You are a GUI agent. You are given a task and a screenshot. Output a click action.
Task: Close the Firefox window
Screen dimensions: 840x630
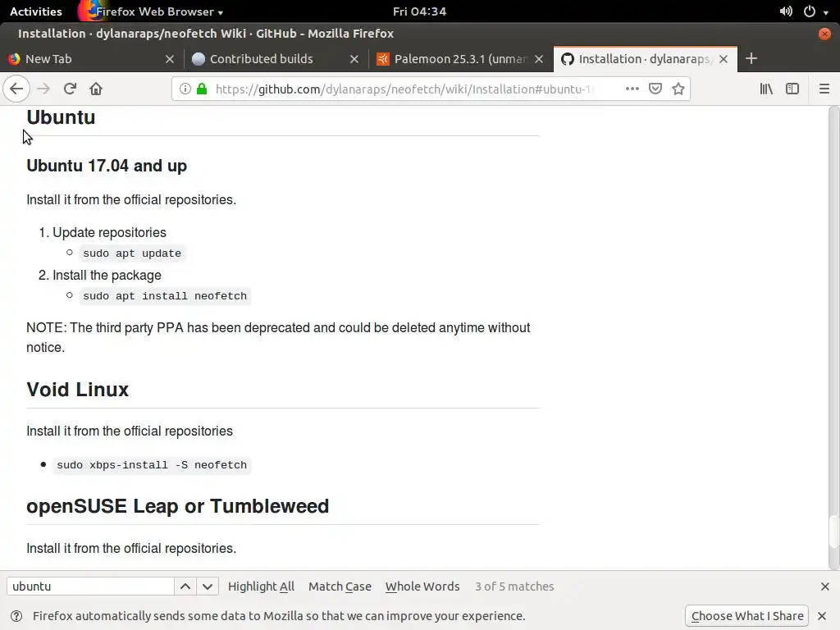coord(824,34)
